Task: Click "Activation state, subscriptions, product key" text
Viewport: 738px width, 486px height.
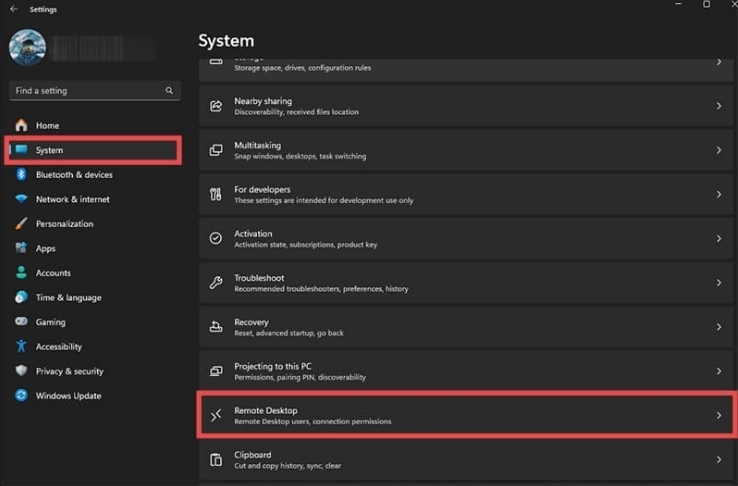Action: point(306,245)
